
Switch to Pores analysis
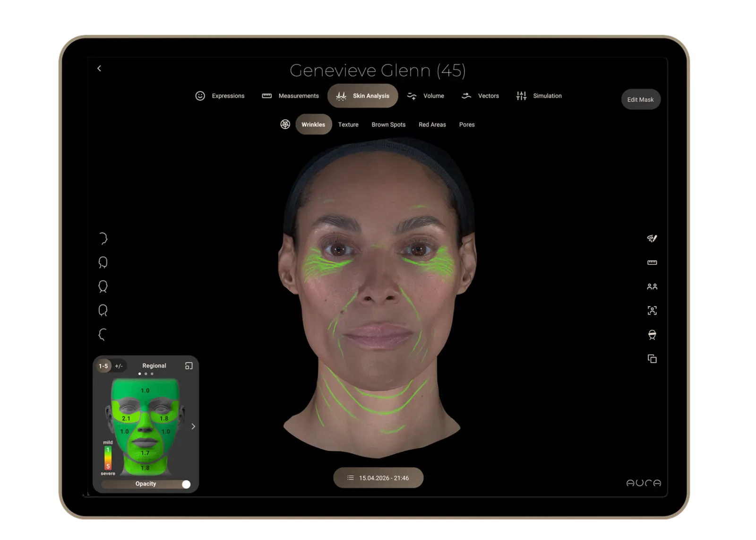(x=467, y=125)
